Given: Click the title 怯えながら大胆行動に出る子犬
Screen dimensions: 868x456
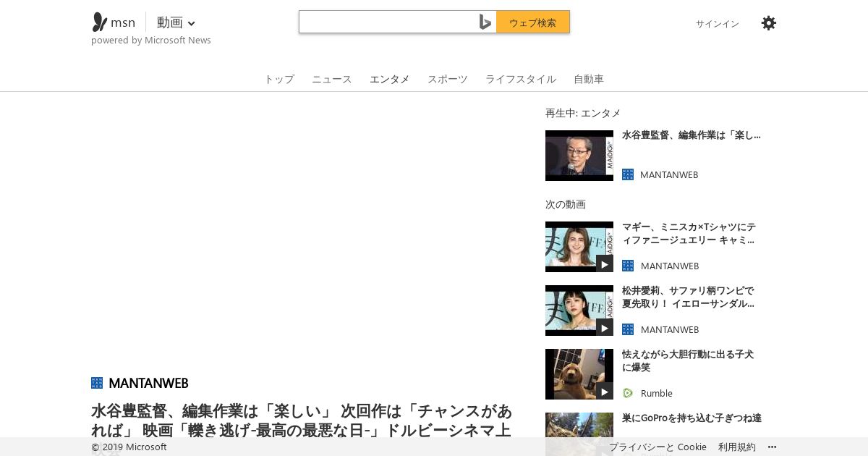Looking at the screenshot, I should (688, 360).
